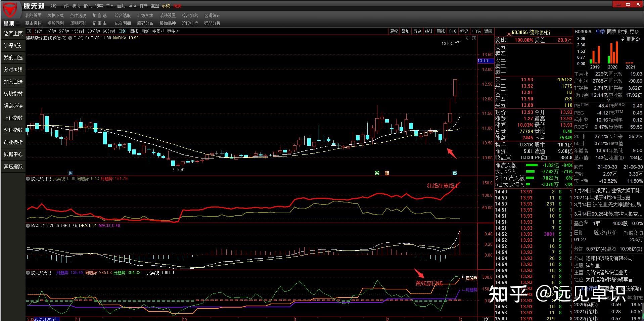This screenshot has width=644, height=321.
Task: Click 返回上页 in the left sidebar
Action: click(13, 33)
